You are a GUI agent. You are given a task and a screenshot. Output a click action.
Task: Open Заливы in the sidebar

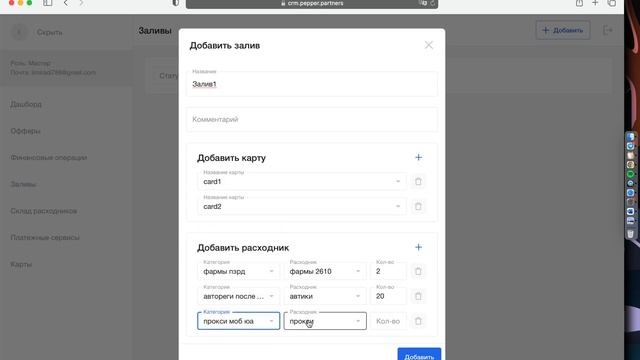(23, 184)
